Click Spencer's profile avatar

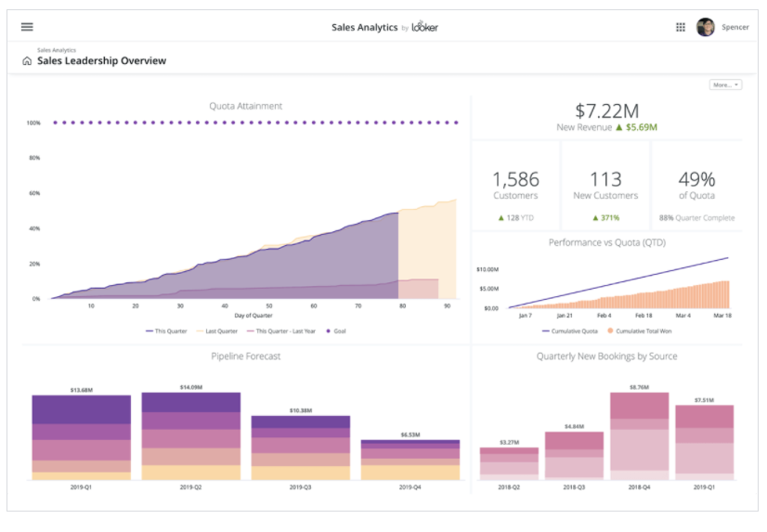(x=706, y=27)
